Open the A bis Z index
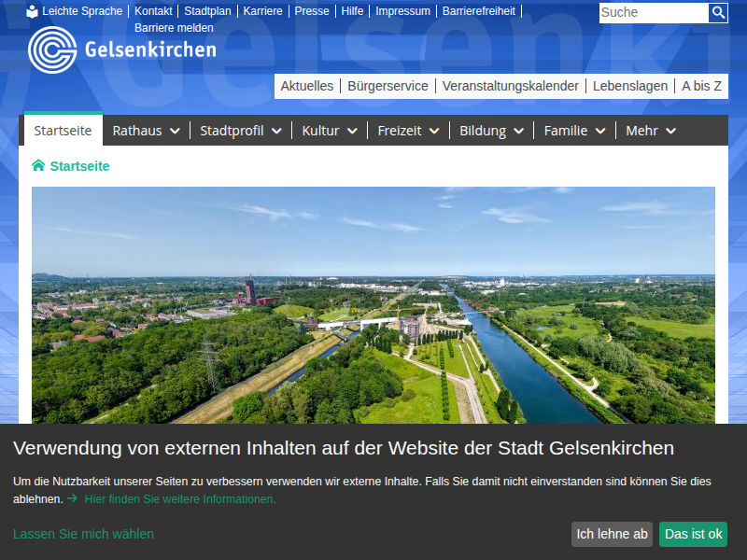747x560 pixels. [701, 86]
